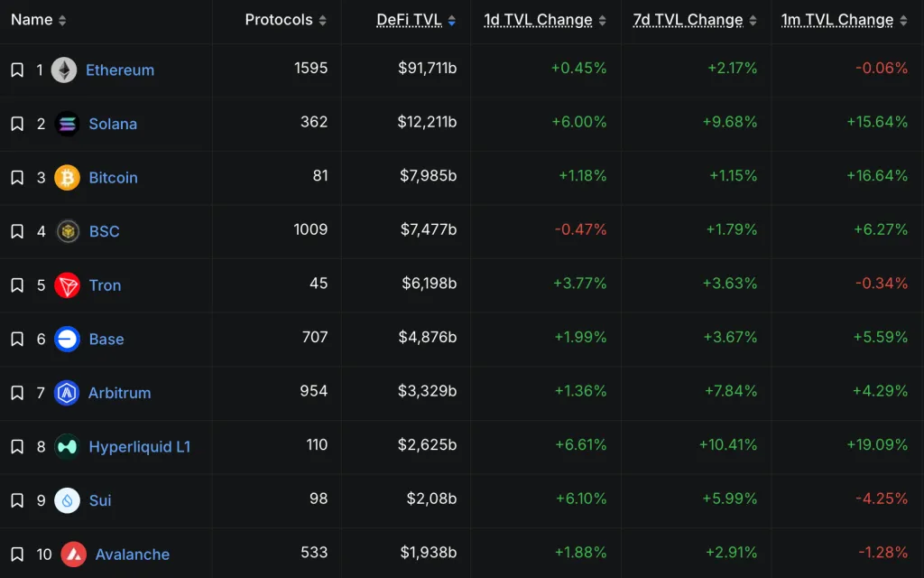This screenshot has height=578, width=924.
Task: Click the sort arrows next to Protocols
Action: click(321, 19)
